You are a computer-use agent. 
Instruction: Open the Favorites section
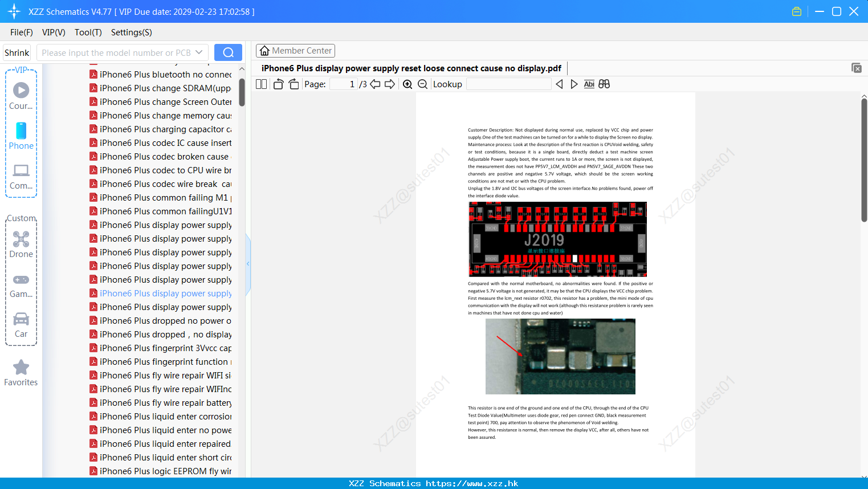[21, 373]
